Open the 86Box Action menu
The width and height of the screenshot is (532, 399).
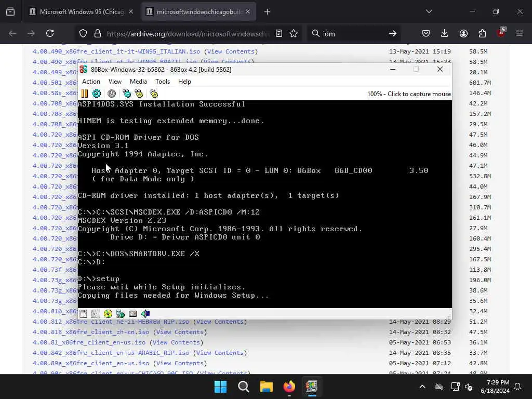click(x=91, y=82)
